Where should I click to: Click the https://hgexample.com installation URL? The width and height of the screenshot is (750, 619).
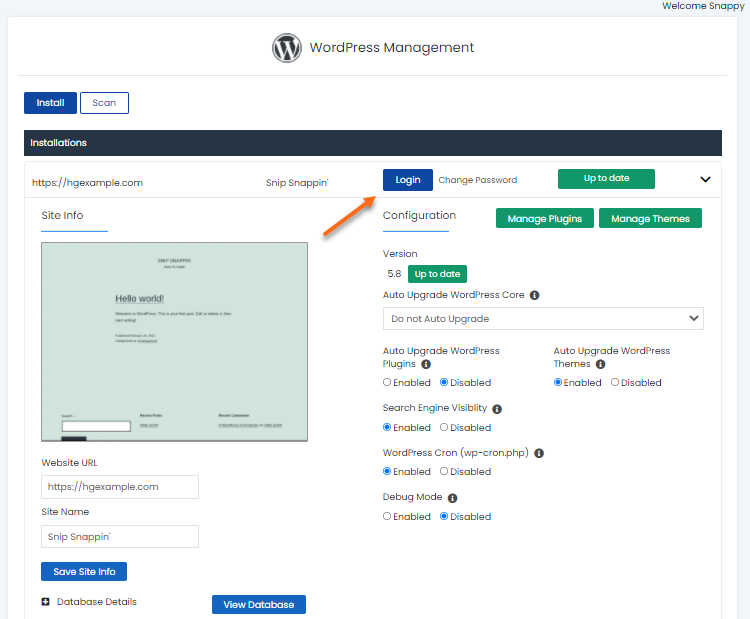[x=88, y=183]
